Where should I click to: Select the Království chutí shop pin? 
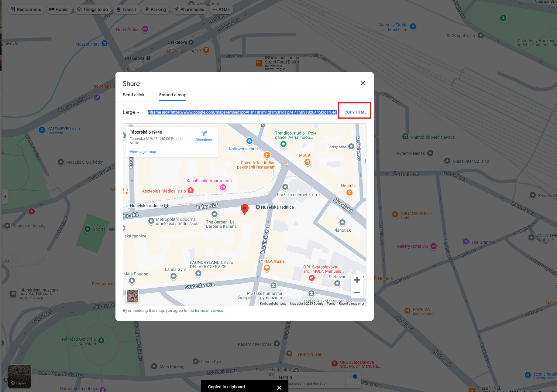249,141
